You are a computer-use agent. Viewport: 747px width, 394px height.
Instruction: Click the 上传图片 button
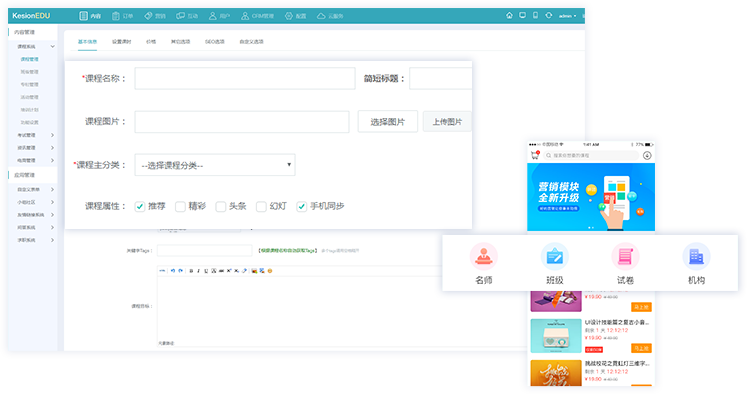tap(447, 121)
